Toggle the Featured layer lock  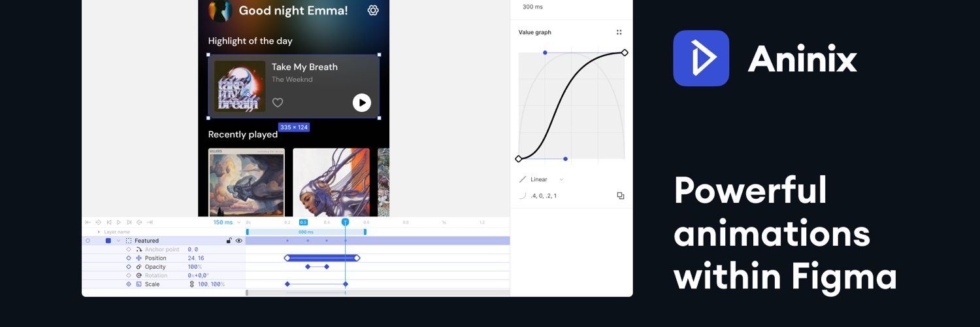pos(229,241)
